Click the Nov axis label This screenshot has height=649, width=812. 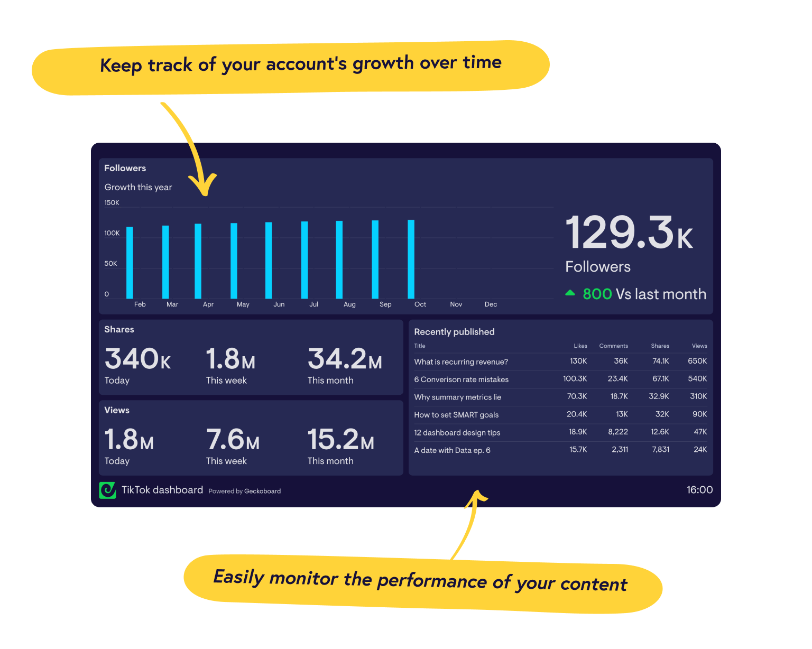[x=456, y=304]
